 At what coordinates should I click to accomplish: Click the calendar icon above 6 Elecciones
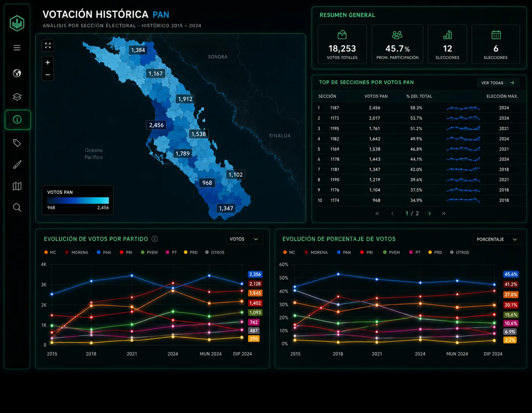click(x=496, y=35)
